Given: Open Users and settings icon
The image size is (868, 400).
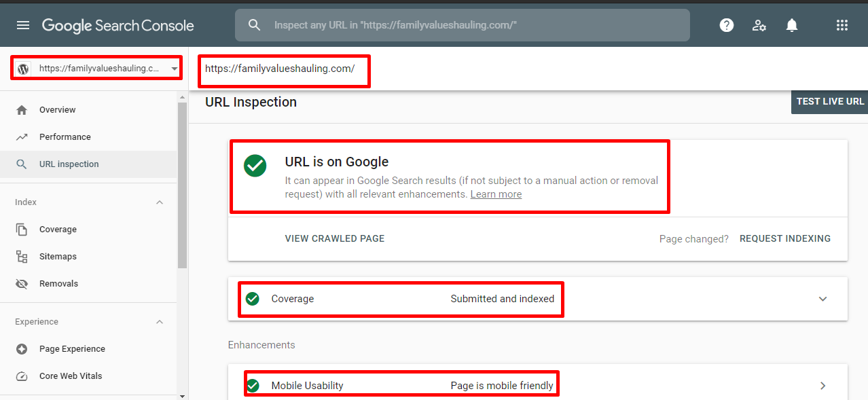Looking at the screenshot, I should tap(759, 25).
